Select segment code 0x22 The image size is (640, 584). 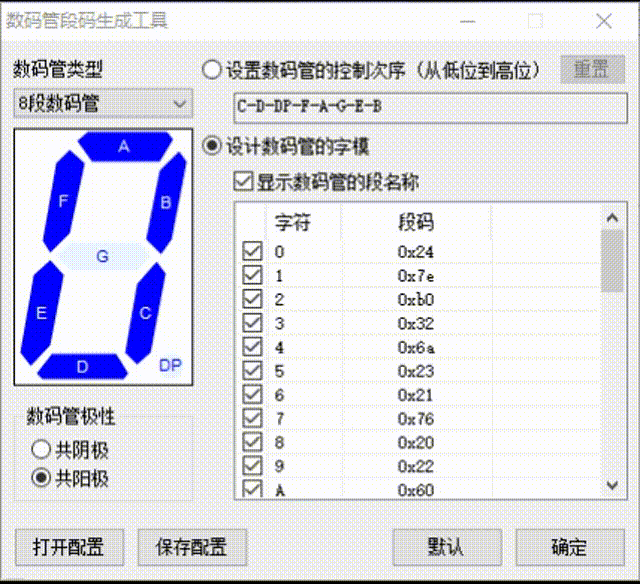point(416,466)
